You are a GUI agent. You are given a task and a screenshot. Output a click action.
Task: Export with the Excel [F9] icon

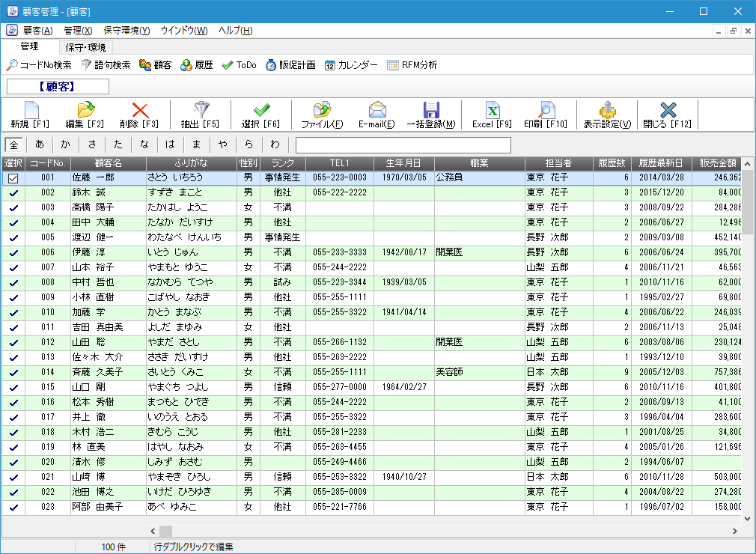(x=492, y=111)
